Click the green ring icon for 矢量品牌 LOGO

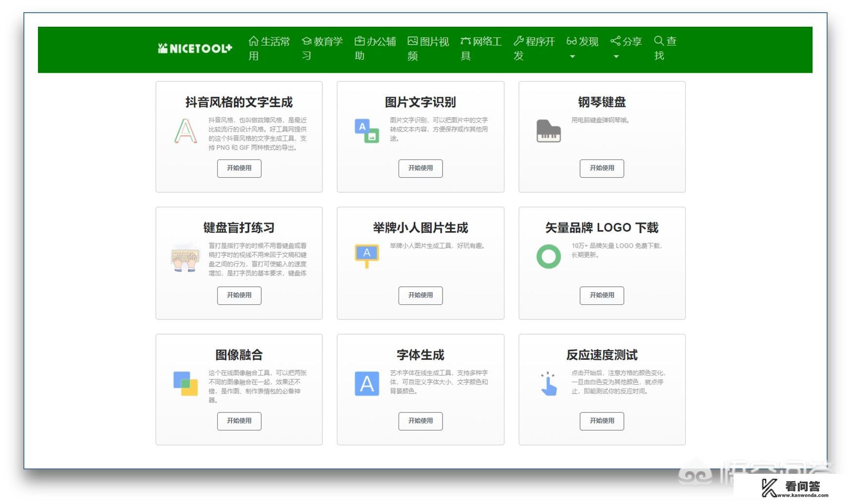click(549, 256)
